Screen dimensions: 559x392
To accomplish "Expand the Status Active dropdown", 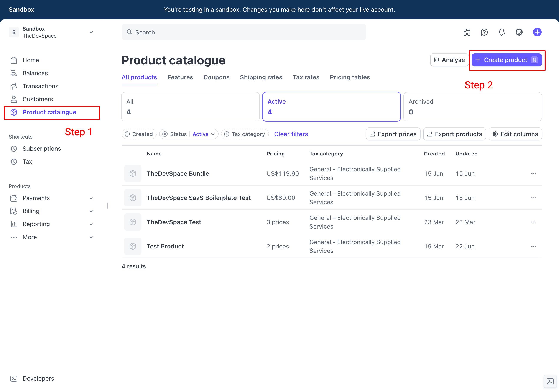I will 204,134.
